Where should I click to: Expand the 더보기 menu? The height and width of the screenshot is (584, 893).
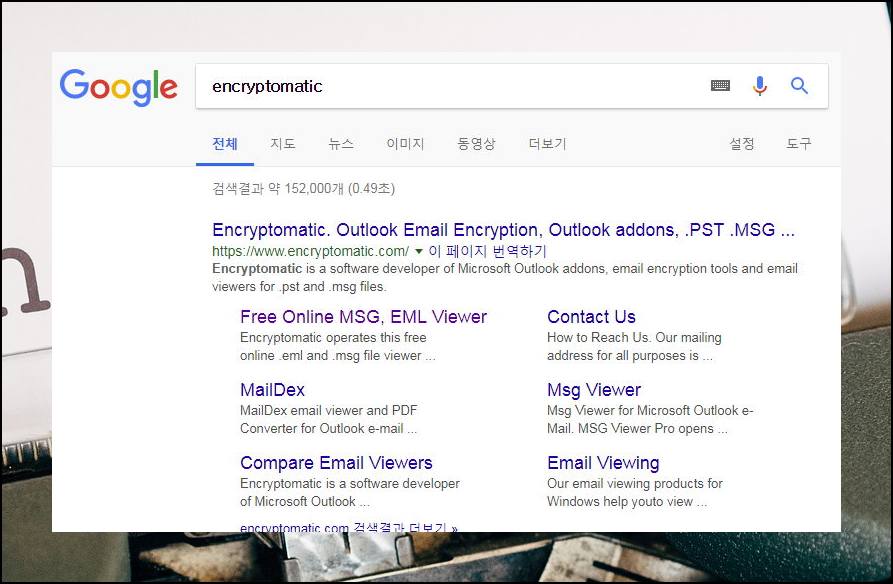(547, 144)
